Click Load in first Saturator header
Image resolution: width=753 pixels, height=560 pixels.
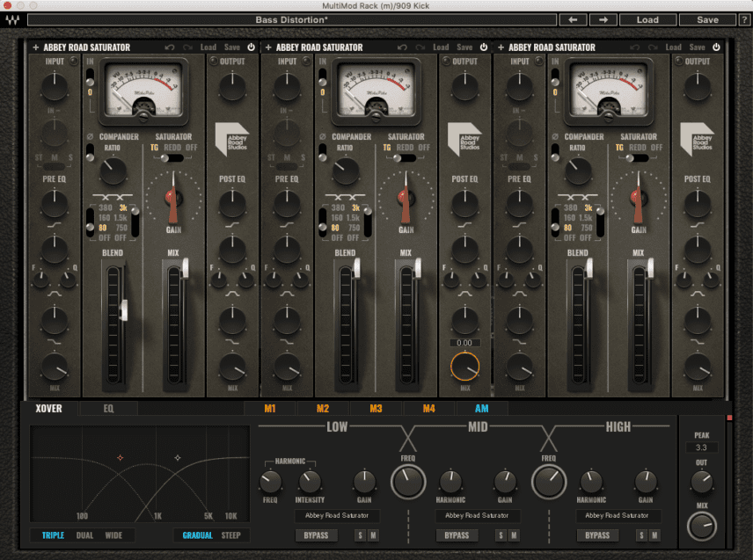point(208,47)
